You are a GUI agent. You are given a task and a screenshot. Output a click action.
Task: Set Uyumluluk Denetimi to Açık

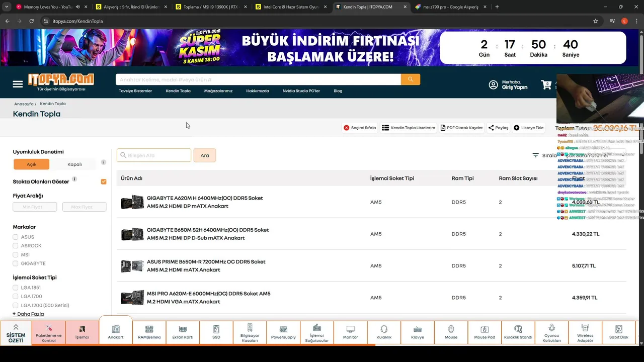point(32,164)
